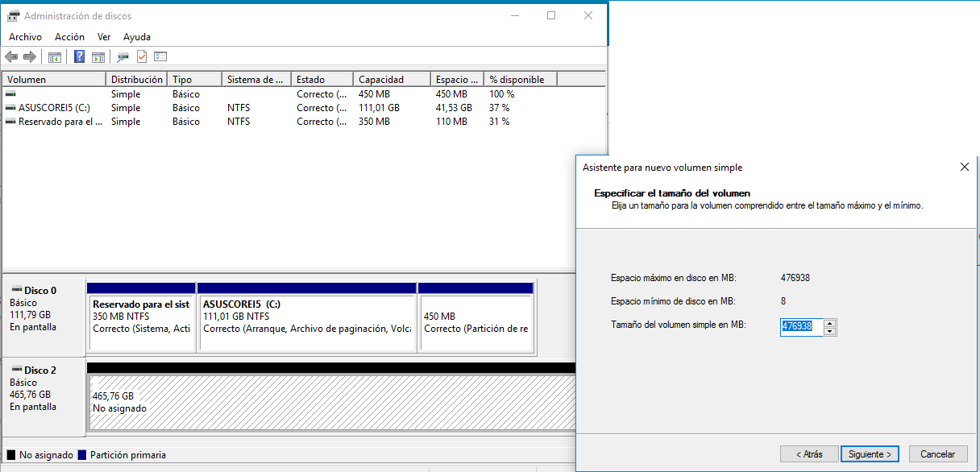Cancel the new simple volume wizard

[x=937, y=454]
